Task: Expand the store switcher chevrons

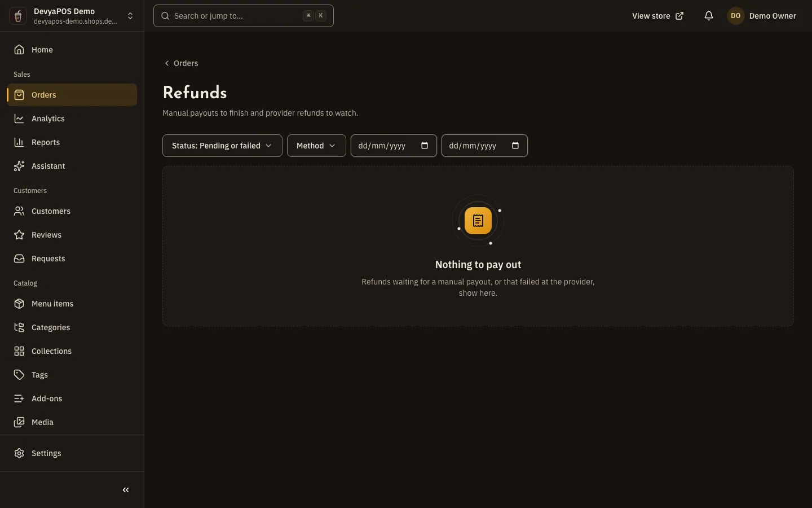Action: coord(130,16)
